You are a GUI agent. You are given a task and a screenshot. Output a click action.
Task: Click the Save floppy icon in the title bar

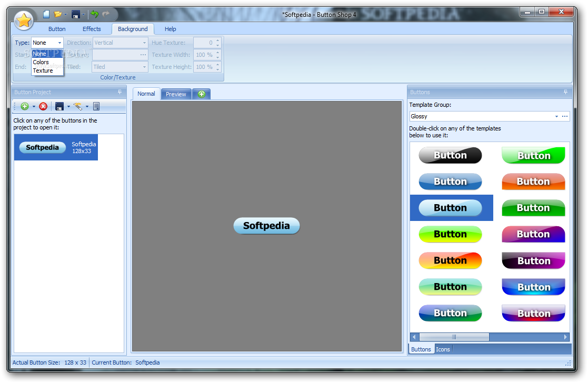click(x=76, y=14)
